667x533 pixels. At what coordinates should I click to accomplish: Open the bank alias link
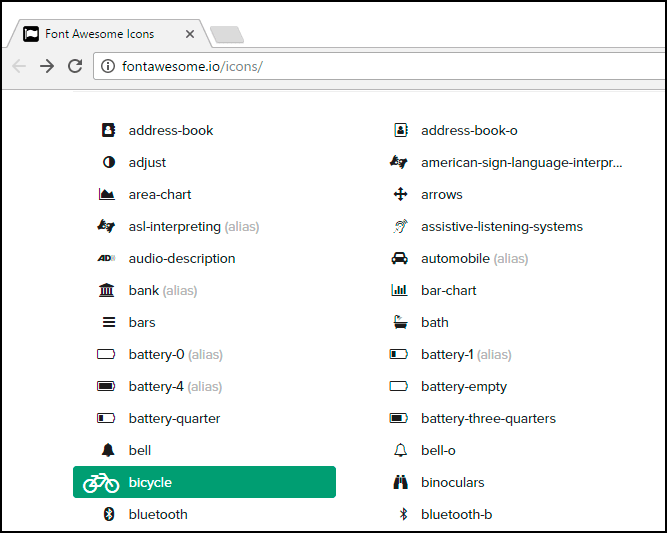pyautogui.click(x=163, y=291)
